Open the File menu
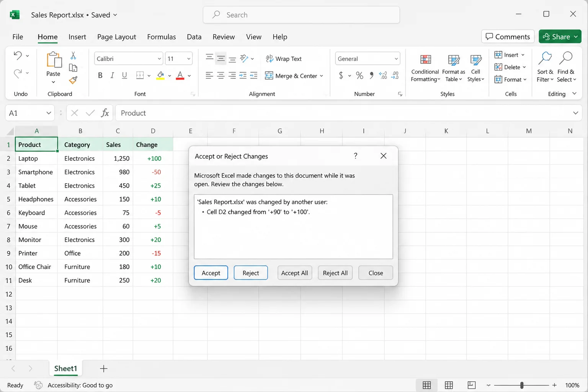The image size is (588, 392). coord(18,37)
